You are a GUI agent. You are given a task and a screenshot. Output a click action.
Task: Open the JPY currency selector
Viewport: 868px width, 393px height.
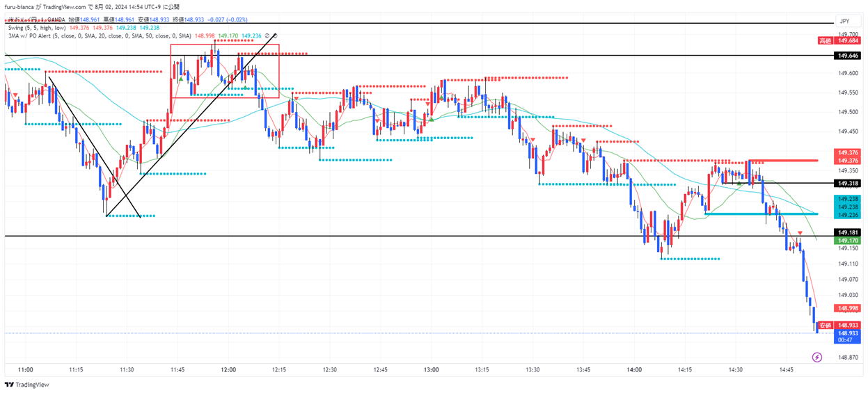pos(845,22)
